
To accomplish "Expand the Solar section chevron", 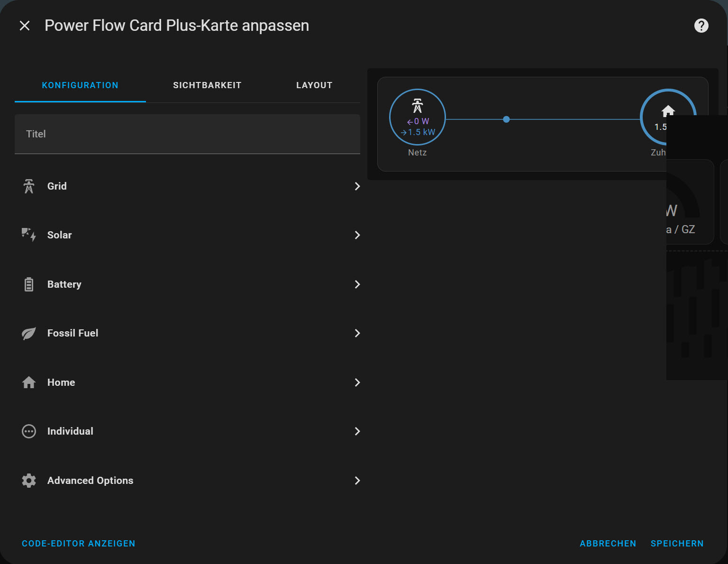I will coord(357,235).
